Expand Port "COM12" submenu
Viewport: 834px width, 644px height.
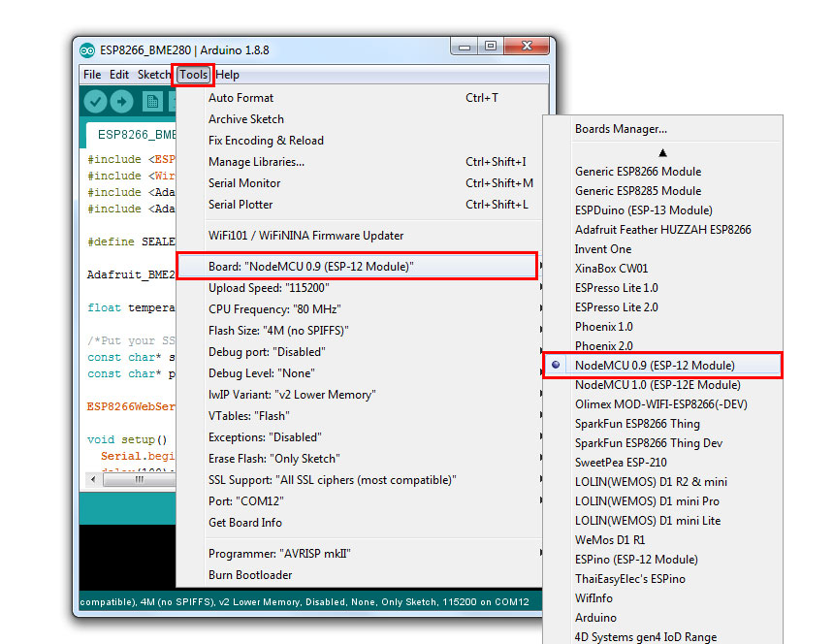(x=359, y=501)
